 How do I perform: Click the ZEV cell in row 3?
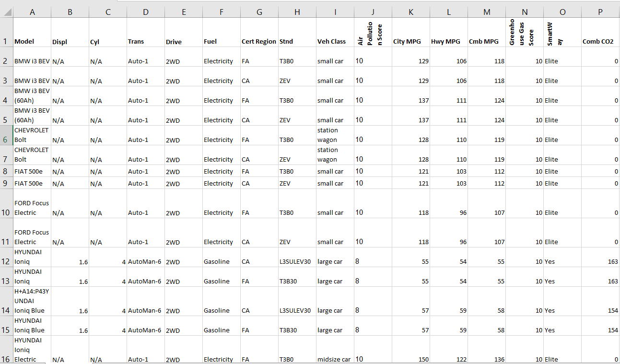click(296, 81)
